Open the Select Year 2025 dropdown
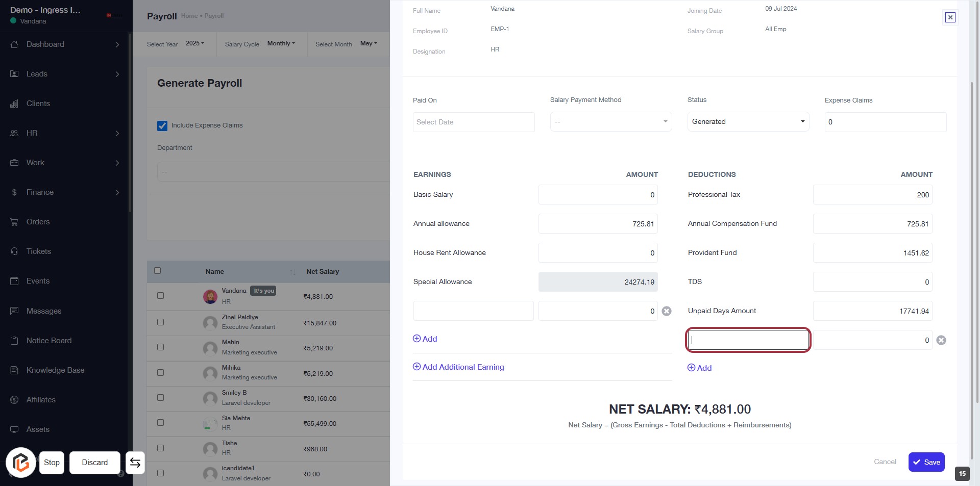The width and height of the screenshot is (980, 486). click(194, 44)
